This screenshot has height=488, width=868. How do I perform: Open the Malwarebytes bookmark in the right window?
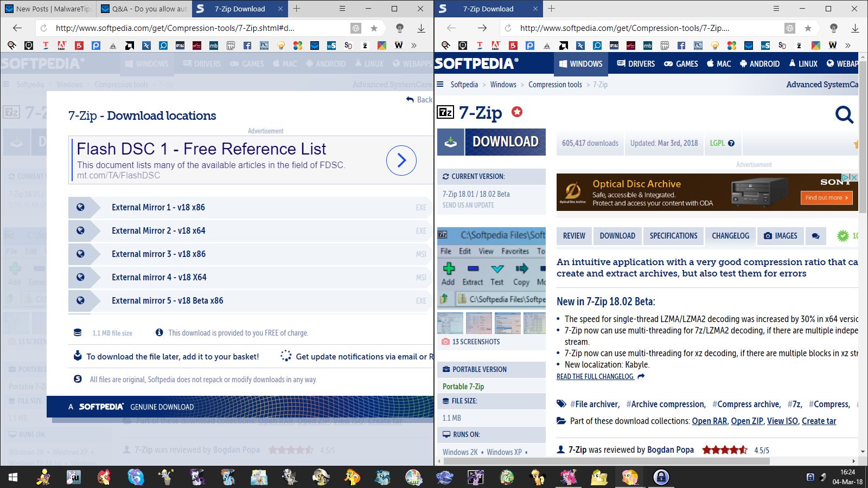point(648,46)
